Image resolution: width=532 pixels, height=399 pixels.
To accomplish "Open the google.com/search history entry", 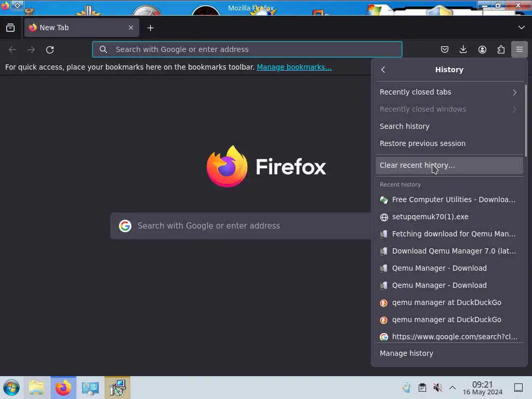I will (x=449, y=337).
